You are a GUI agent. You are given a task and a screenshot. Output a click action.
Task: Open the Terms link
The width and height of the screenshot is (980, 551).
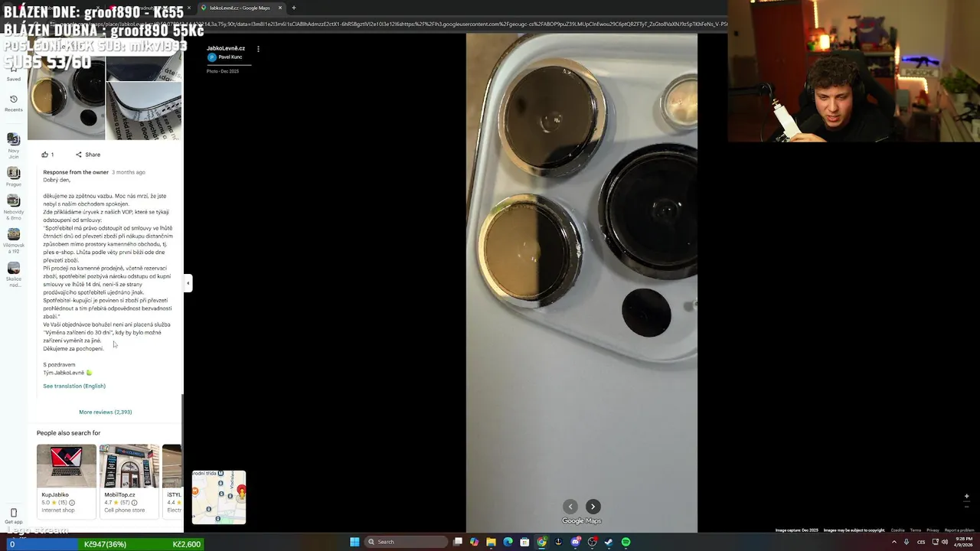[916, 530]
